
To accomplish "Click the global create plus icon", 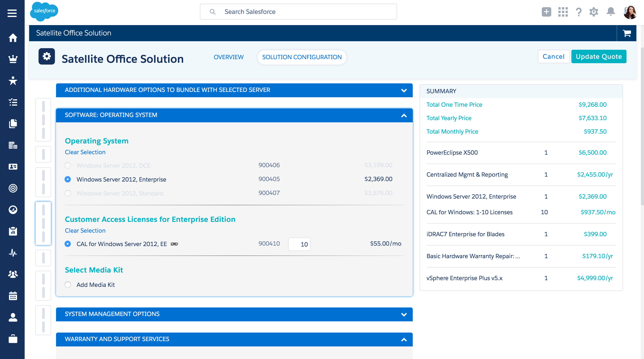I will click(546, 12).
